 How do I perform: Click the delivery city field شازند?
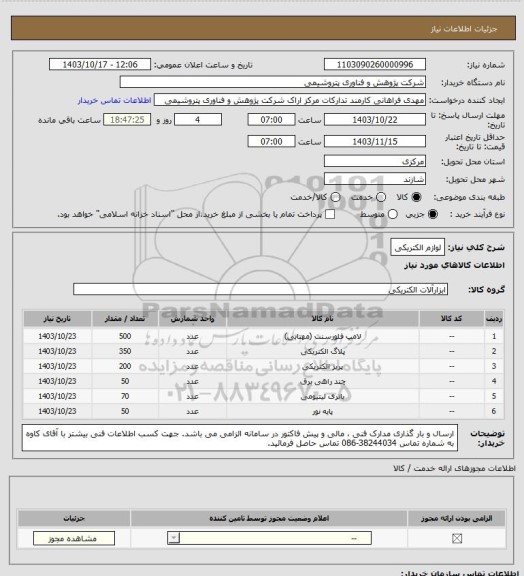(x=375, y=179)
